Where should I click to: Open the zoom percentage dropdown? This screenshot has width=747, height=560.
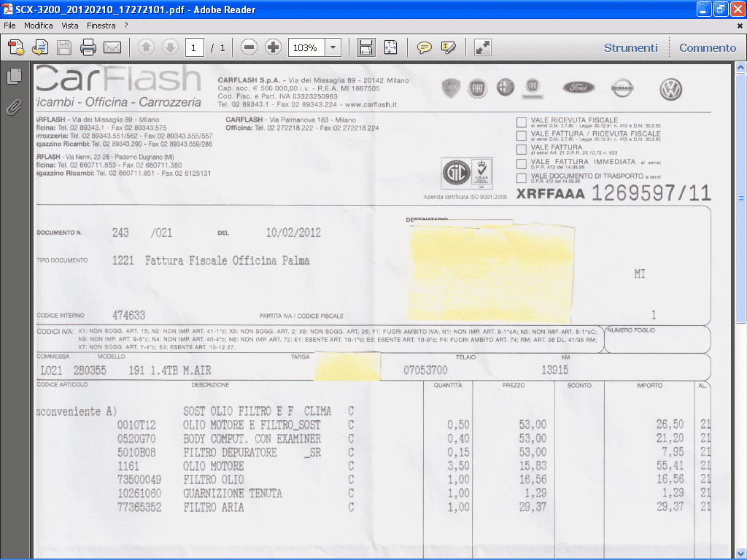[333, 48]
